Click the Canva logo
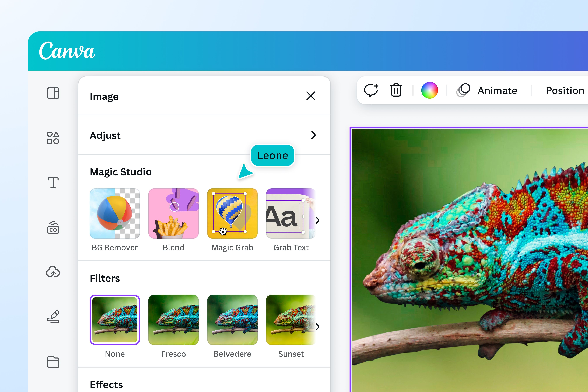This screenshot has width=588, height=392. (67, 51)
